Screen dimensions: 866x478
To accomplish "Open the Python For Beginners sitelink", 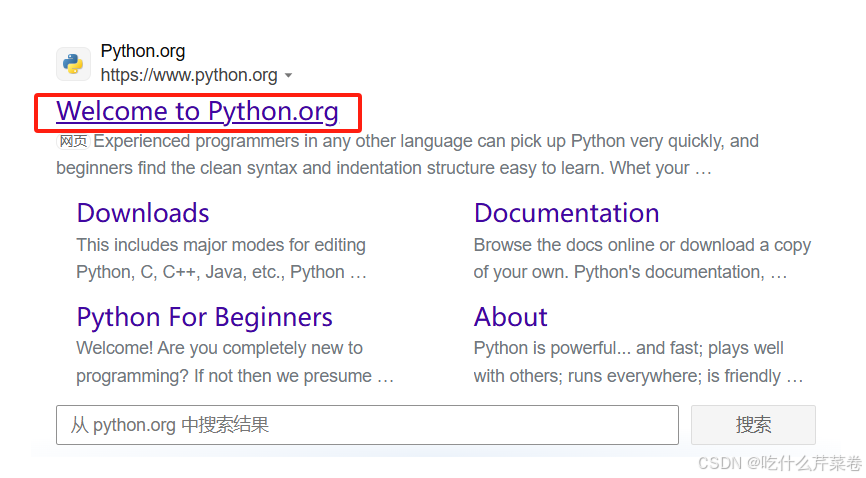I will [x=204, y=317].
